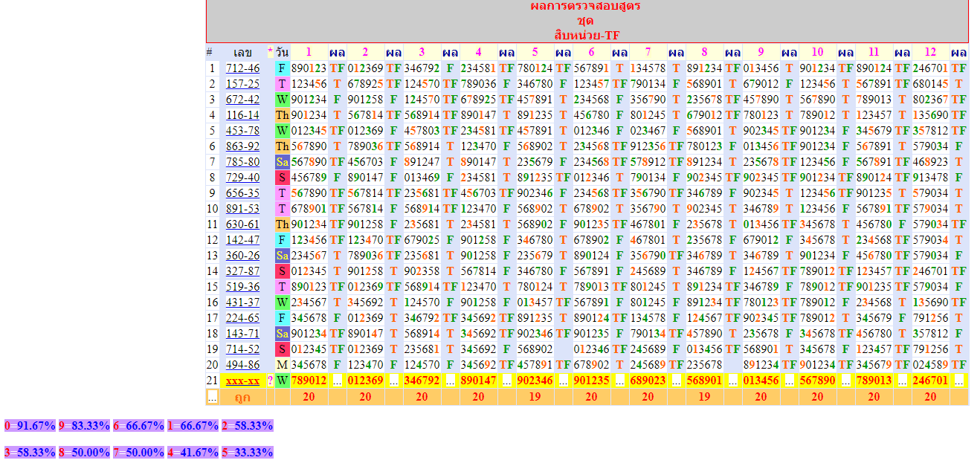
Task: Open the 729-40 number link
Action: coord(243,178)
